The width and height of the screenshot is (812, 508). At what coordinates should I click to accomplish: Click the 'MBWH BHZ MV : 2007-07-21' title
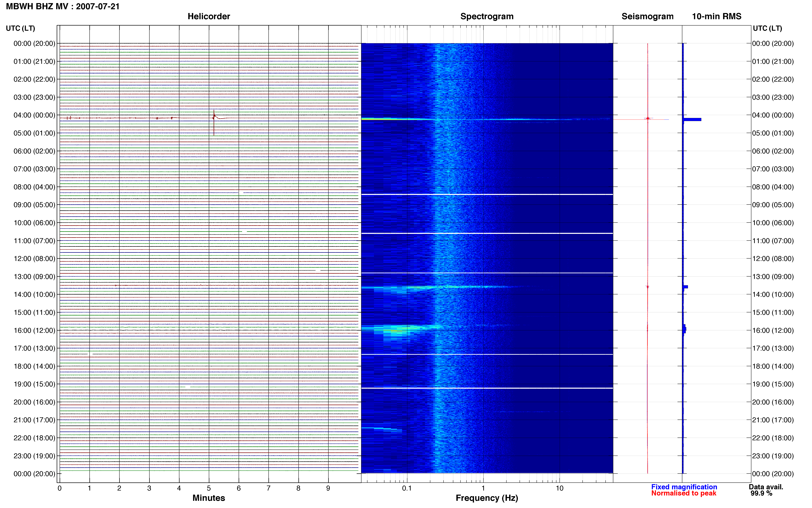coord(63,6)
